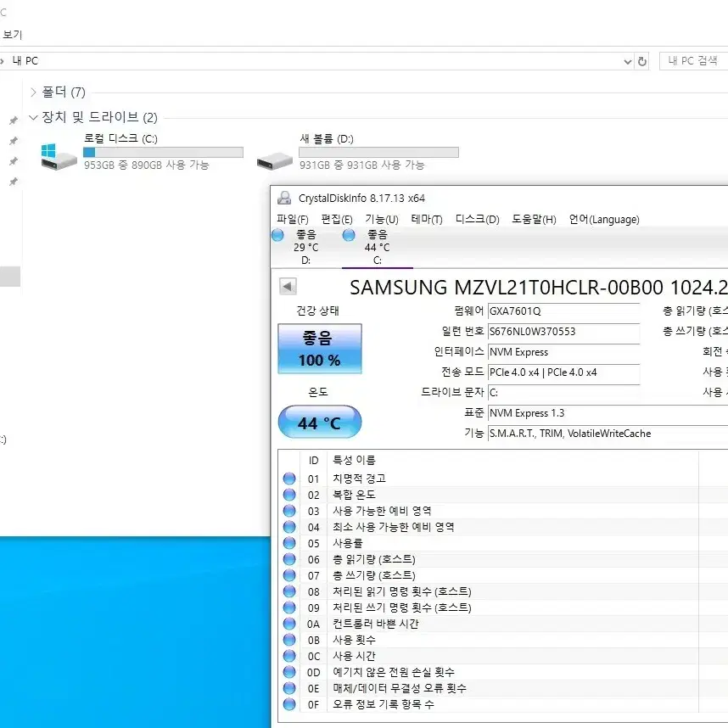Viewport: 728px width, 728px height.
Task: Click the second pin icon in Explorer sidebar
Action: click(14, 141)
